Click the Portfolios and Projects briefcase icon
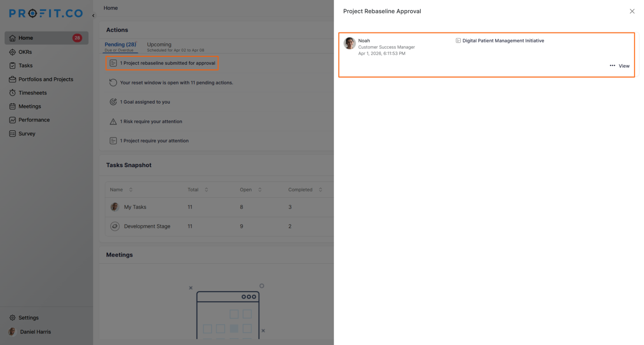The height and width of the screenshot is (345, 644). pos(12,79)
